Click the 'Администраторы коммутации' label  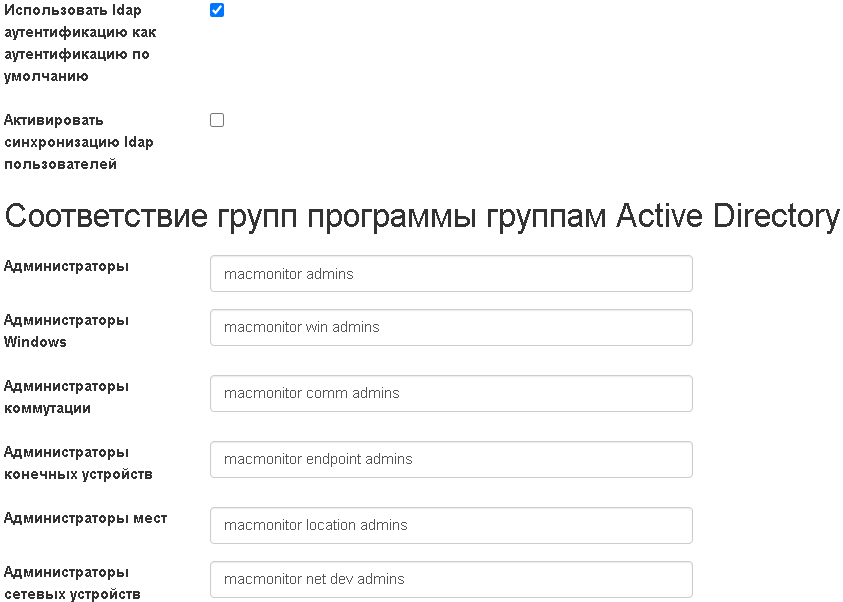[66, 397]
